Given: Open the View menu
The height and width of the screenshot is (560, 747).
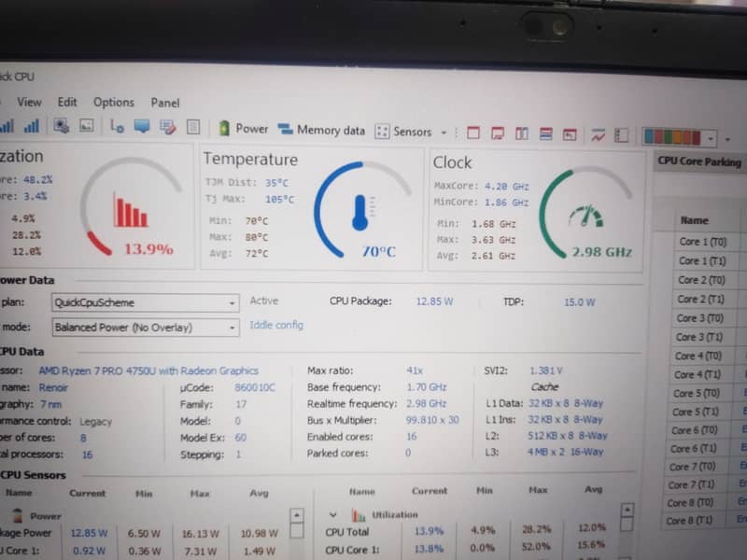Looking at the screenshot, I should click(29, 102).
